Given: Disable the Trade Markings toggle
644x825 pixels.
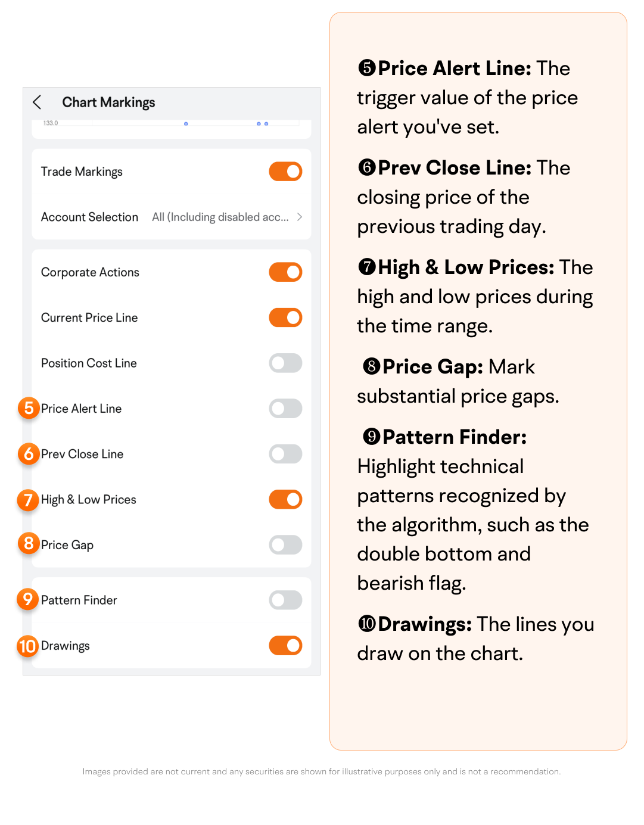Looking at the screenshot, I should coord(285,172).
